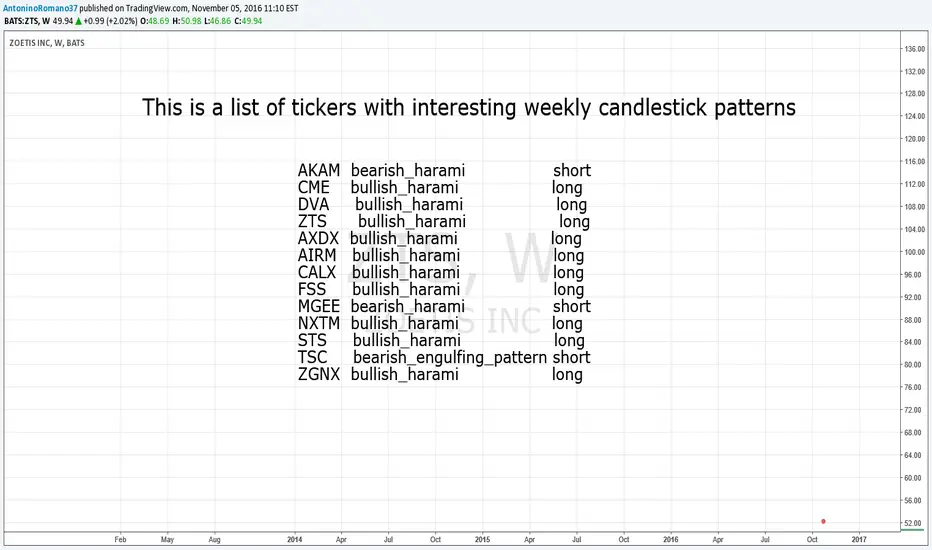The height and width of the screenshot is (550, 932).
Task: Click the Aug label on time axis
Action: [215, 539]
